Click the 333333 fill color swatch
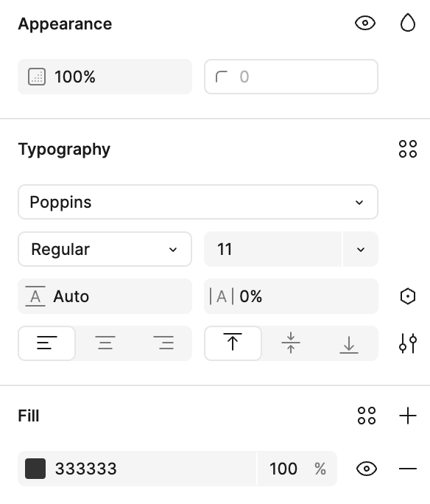Screen dimensions: 430x504 35,469
